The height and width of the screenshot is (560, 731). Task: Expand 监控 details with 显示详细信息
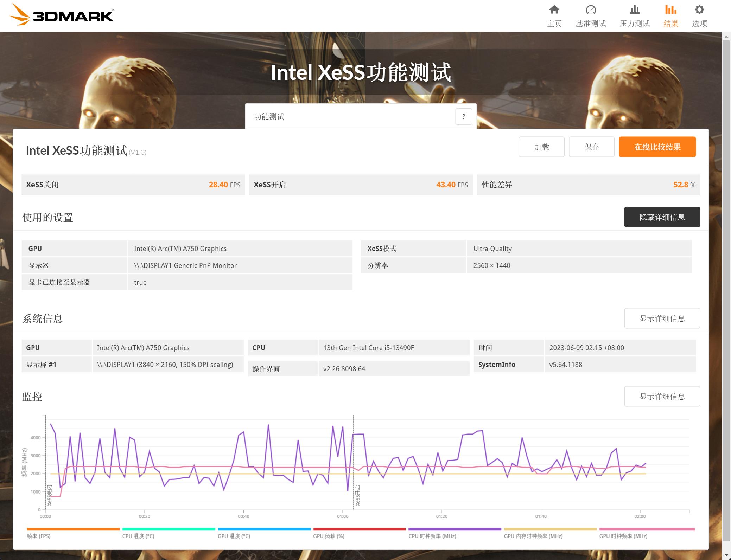click(x=662, y=396)
